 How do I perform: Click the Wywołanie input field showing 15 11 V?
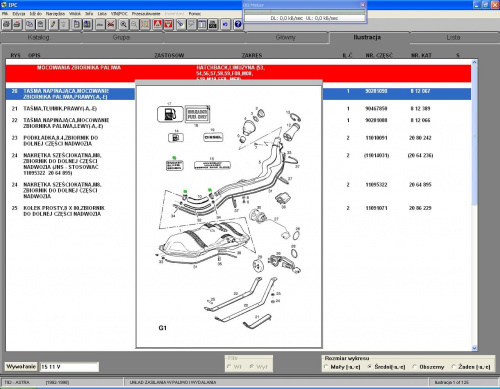point(69,367)
